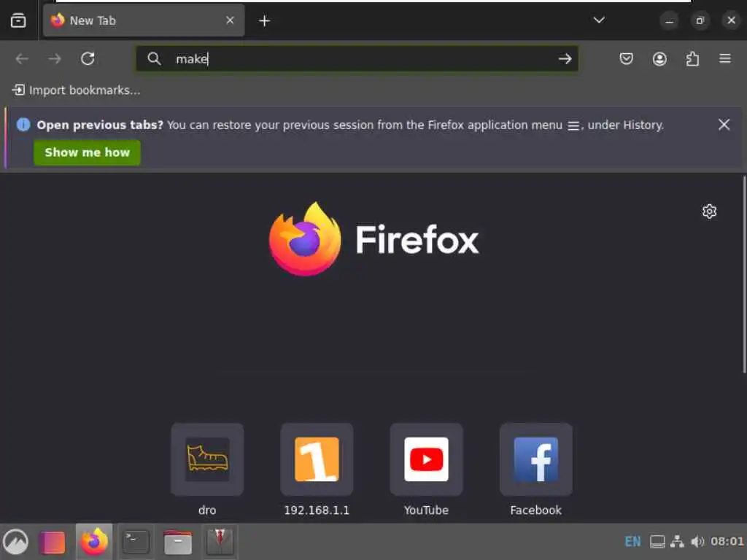Screen dimensions: 747x560
Task: Restore down the Firefox window
Action: pos(700,20)
